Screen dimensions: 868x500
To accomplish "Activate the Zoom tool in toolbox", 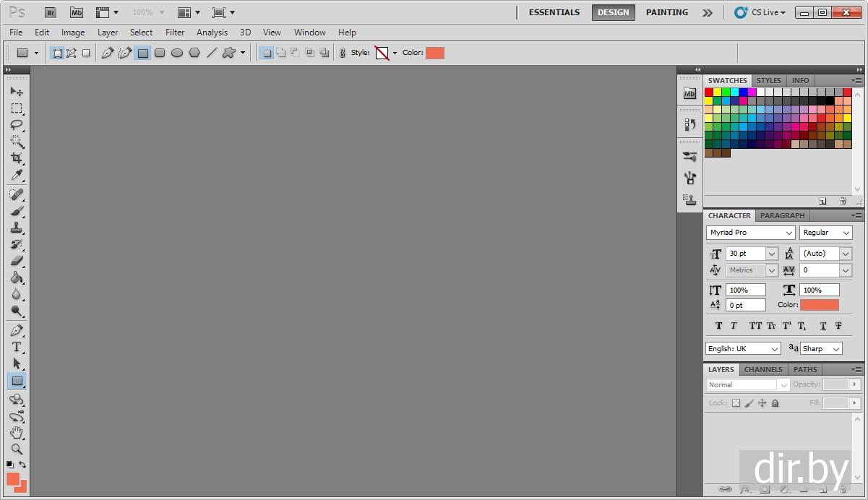I will (17, 449).
